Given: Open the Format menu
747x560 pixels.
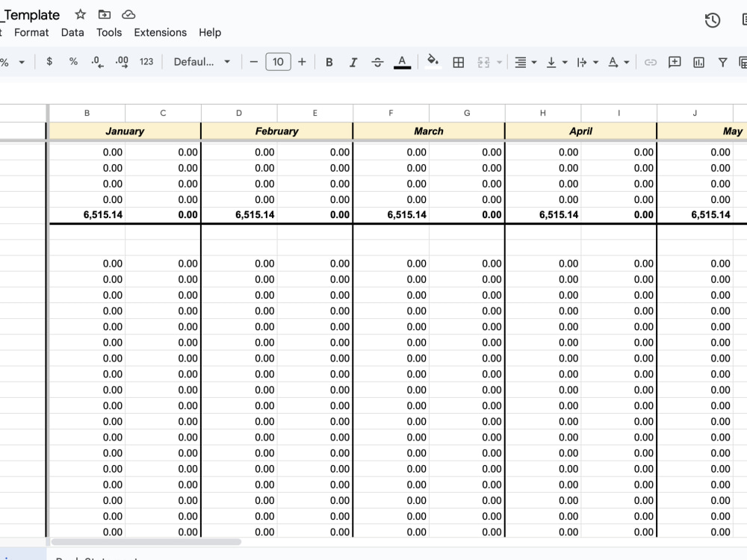Looking at the screenshot, I should 31,32.
